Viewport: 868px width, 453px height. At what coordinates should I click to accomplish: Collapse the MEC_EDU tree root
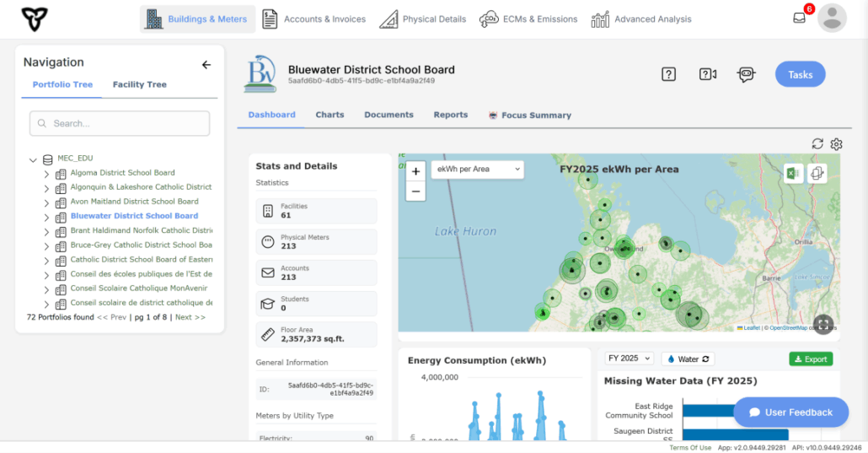pos(33,159)
